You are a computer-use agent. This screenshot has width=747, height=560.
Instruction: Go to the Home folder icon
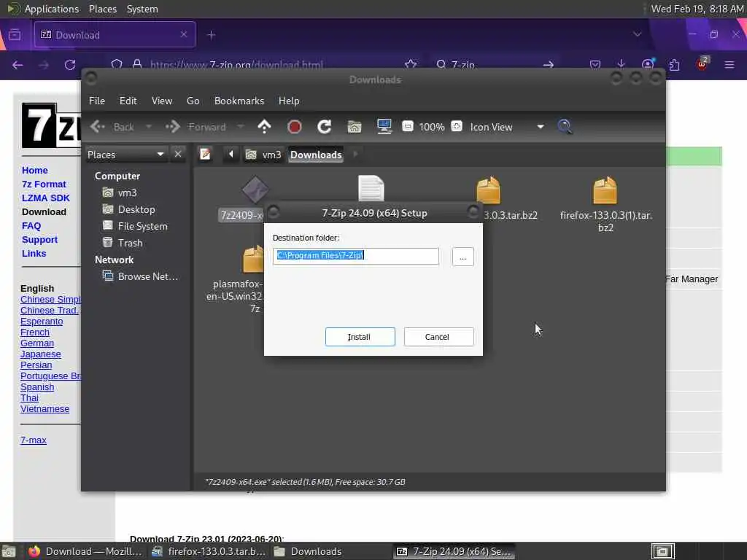[x=355, y=127]
